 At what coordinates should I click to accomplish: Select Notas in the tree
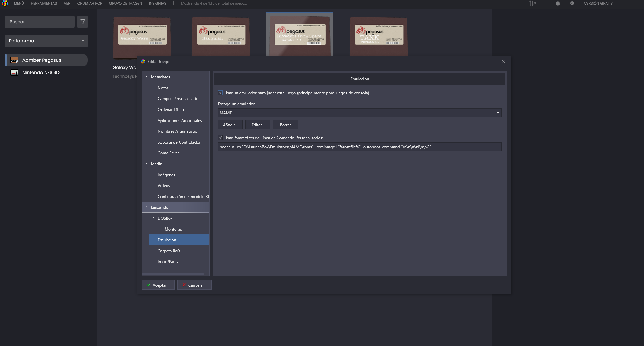[x=163, y=88]
